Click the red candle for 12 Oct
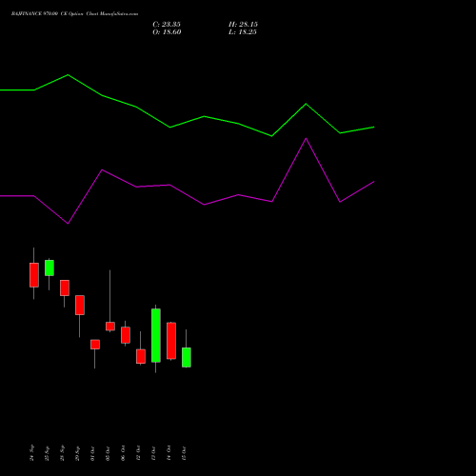Viewport: 476px width, 476px height. pyautogui.click(x=141, y=356)
